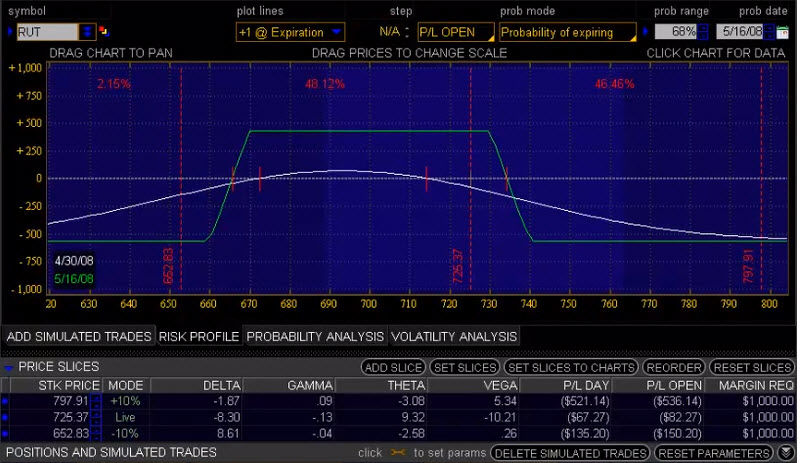The height and width of the screenshot is (463, 800).
Task: Click the +1,000 y-axis price label
Action: [25, 68]
